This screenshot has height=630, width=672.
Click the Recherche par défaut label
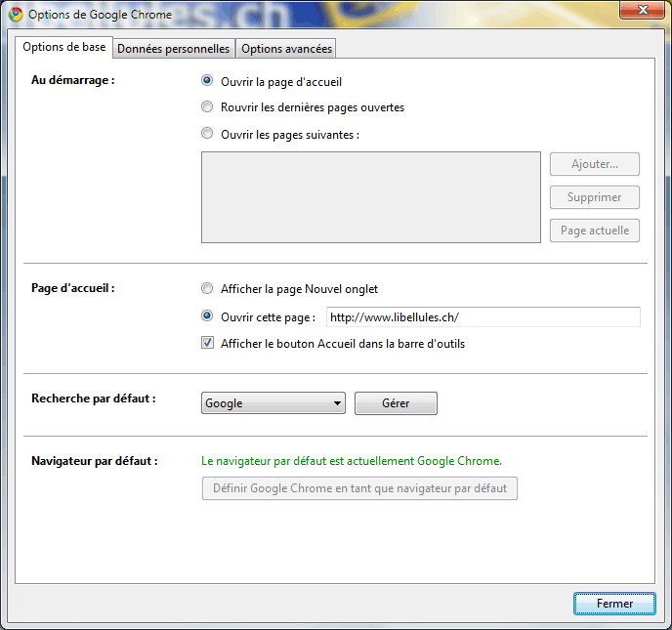coord(94,399)
